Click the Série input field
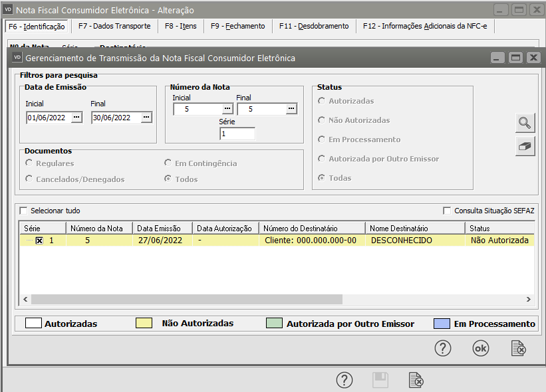 coord(237,134)
